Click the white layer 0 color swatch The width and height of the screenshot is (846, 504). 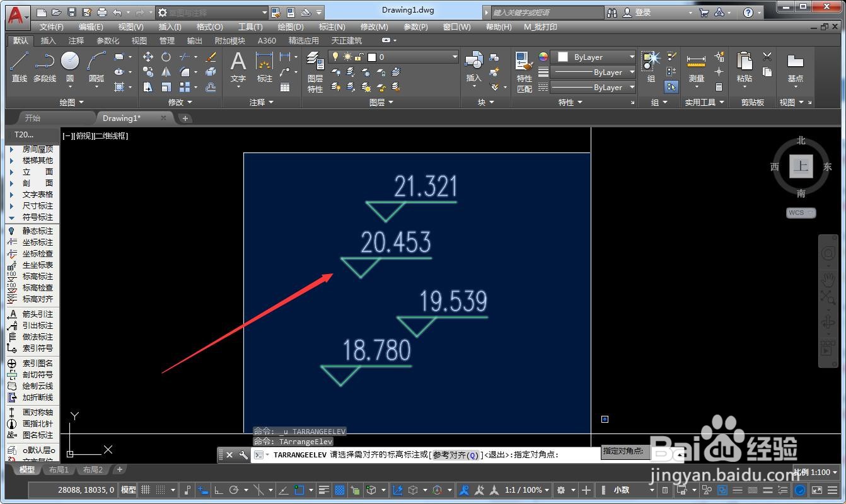372,57
